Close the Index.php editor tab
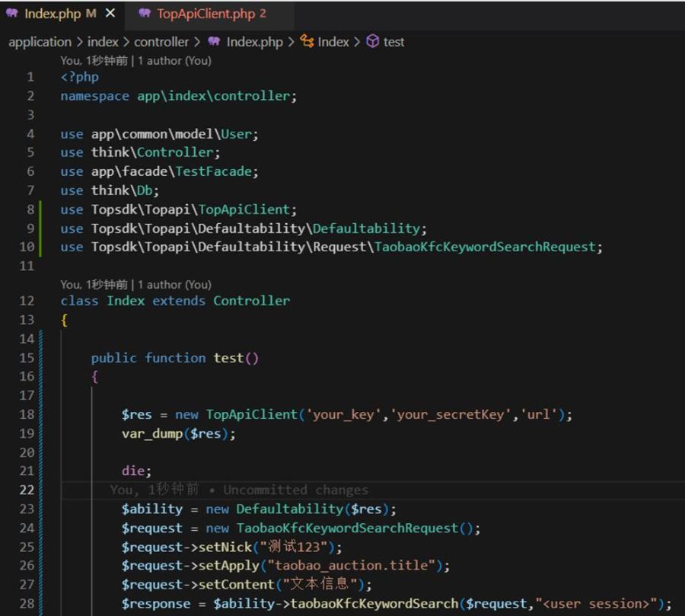Image resolution: width=685 pixels, height=616 pixels. click(x=110, y=14)
